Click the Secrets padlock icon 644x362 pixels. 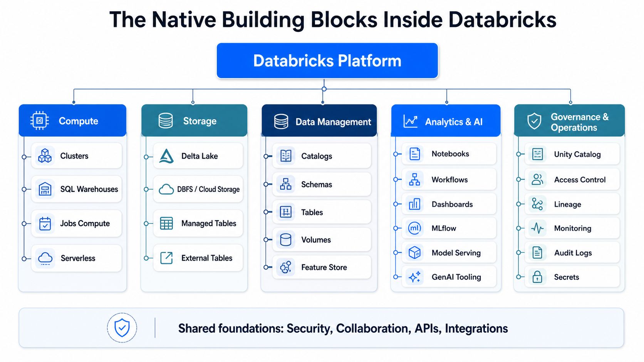[x=537, y=277]
